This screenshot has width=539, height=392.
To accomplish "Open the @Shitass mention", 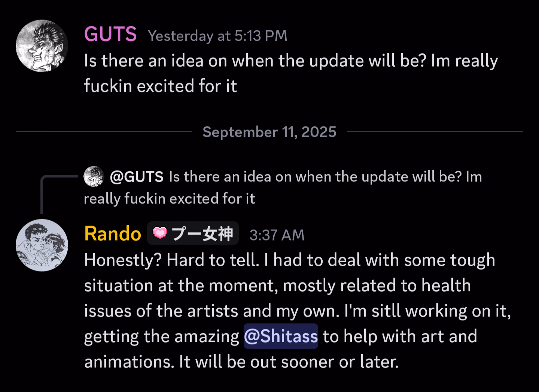I will (x=281, y=336).
